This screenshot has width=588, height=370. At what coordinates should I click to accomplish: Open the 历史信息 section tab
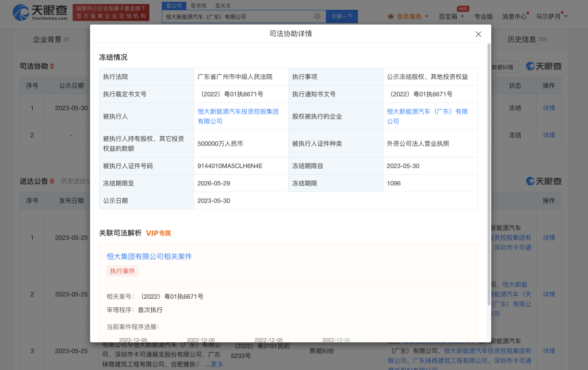(x=527, y=39)
